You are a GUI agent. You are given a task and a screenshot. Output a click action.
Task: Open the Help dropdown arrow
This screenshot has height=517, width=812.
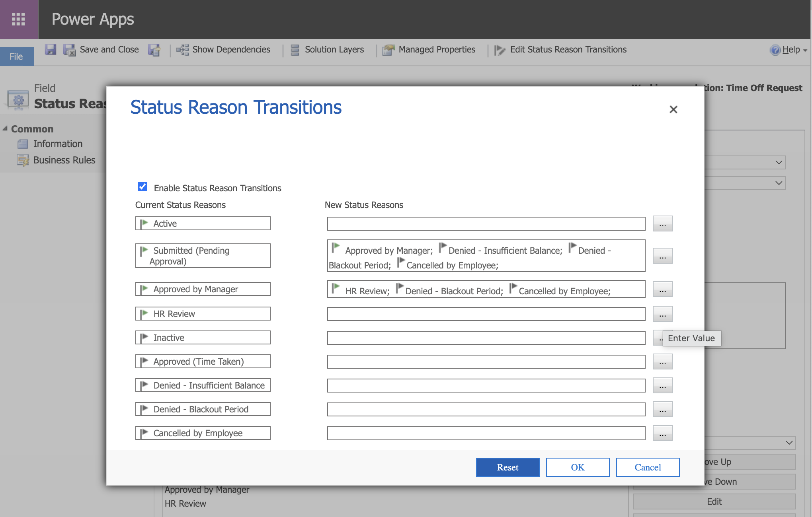(x=805, y=51)
